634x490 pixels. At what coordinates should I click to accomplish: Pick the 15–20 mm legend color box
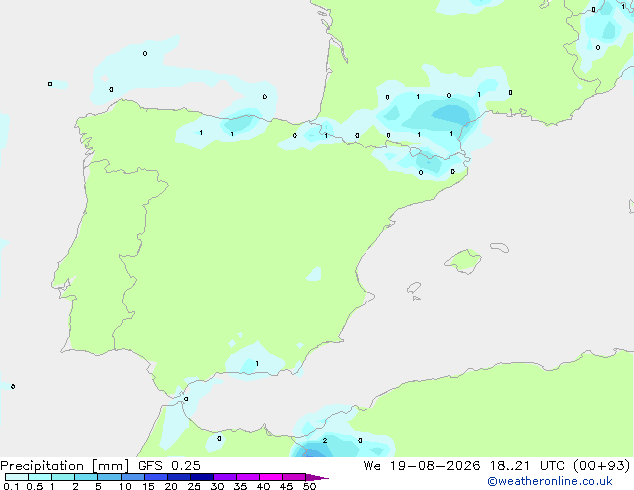click(156, 477)
